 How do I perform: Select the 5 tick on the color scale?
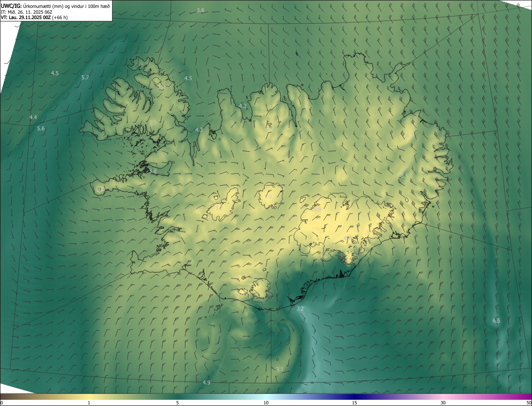(x=177, y=403)
